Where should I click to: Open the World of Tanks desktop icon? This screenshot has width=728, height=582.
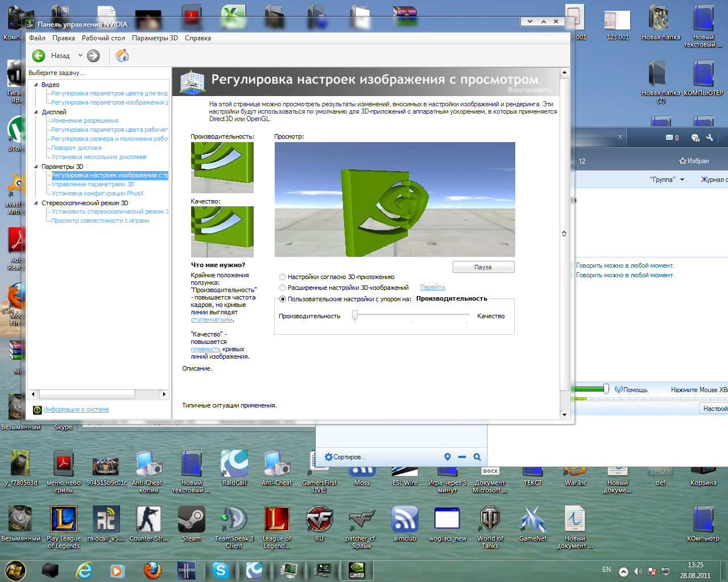pyautogui.click(x=490, y=527)
